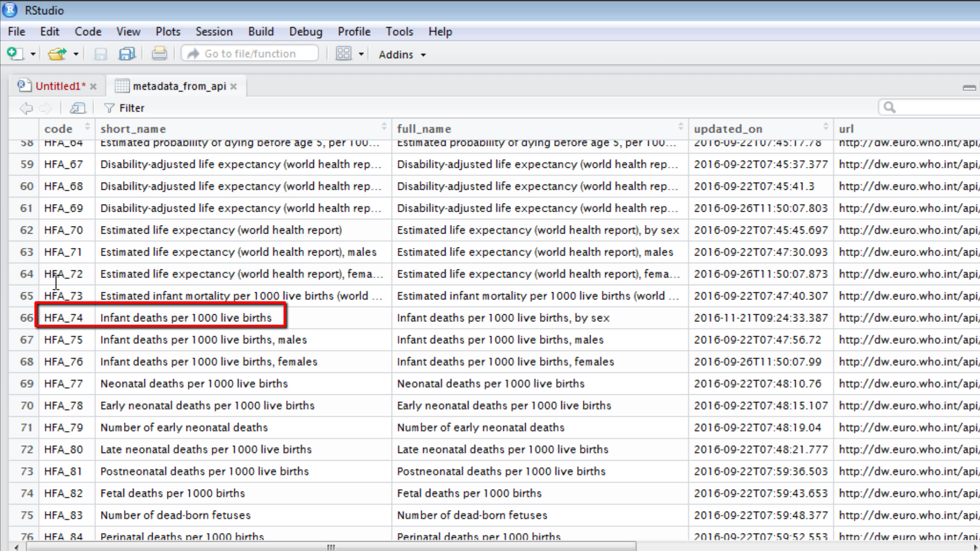Open the Build menu
Viewport: 980px width, 551px height.
tap(261, 32)
